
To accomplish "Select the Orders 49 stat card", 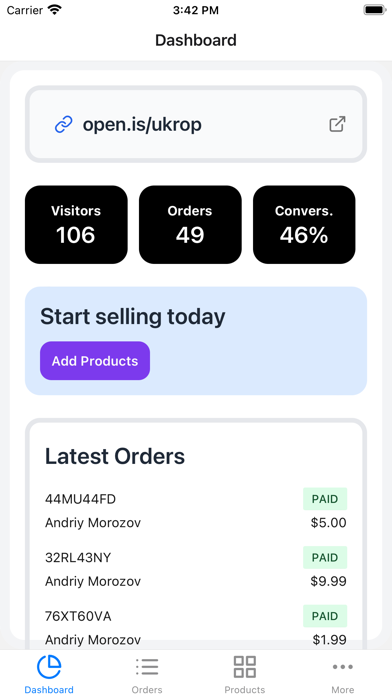I will coord(190,225).
